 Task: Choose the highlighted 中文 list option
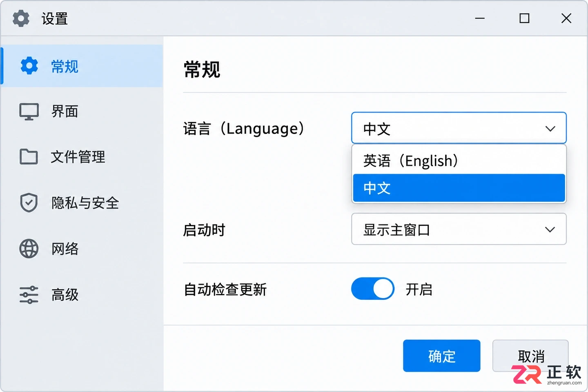[459, 188]
